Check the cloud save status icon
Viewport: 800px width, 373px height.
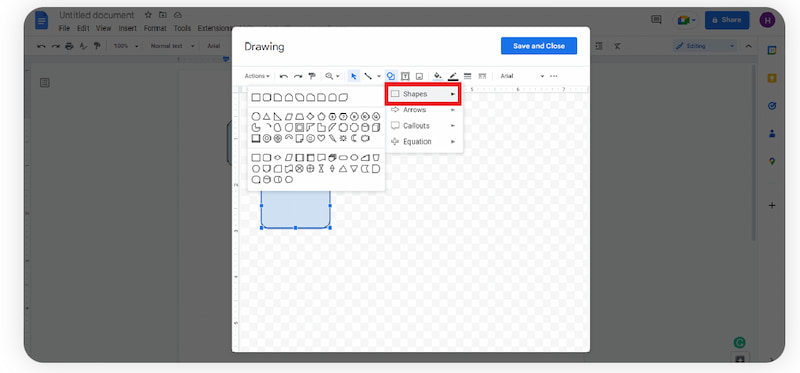[x=178, y=15]
